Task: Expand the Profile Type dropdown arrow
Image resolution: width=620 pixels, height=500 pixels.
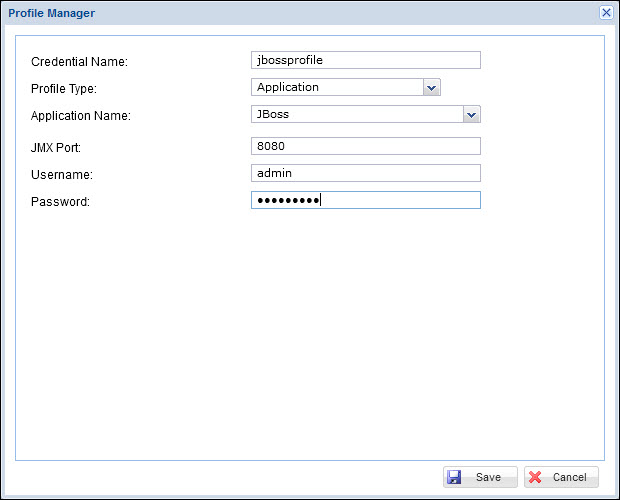Action: (431, 88)
